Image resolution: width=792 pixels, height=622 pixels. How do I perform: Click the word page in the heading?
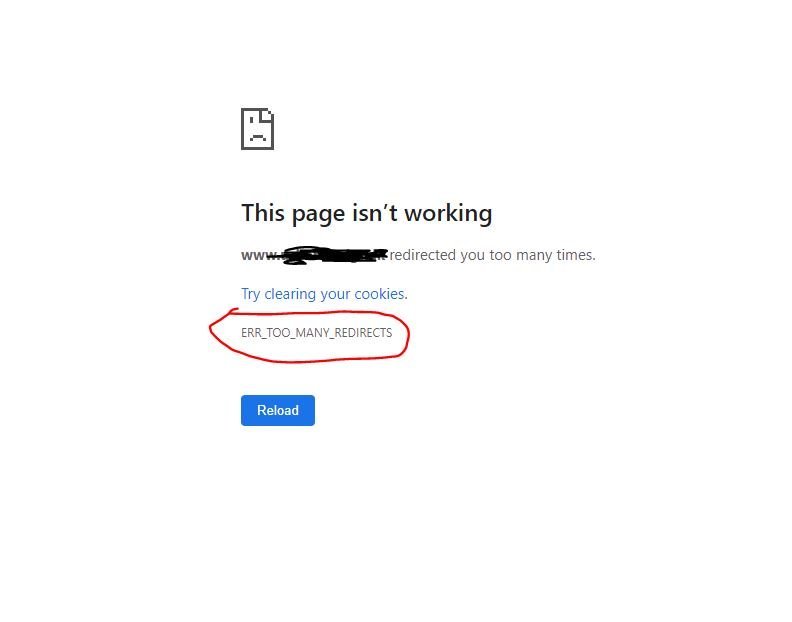pyautogui.click(x=319, y=215)
